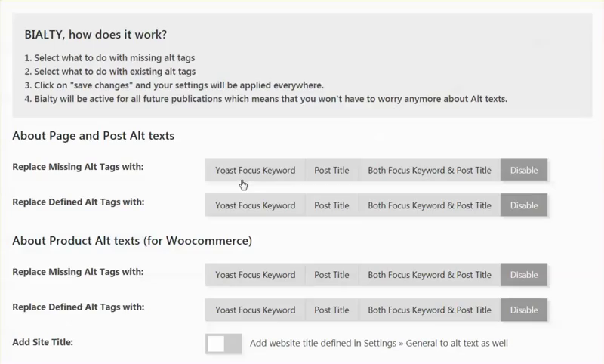This screenshot has height=364, width=604.
Task: Choose Post Title for defined page/post alt tags
Action: coord(331,205)
